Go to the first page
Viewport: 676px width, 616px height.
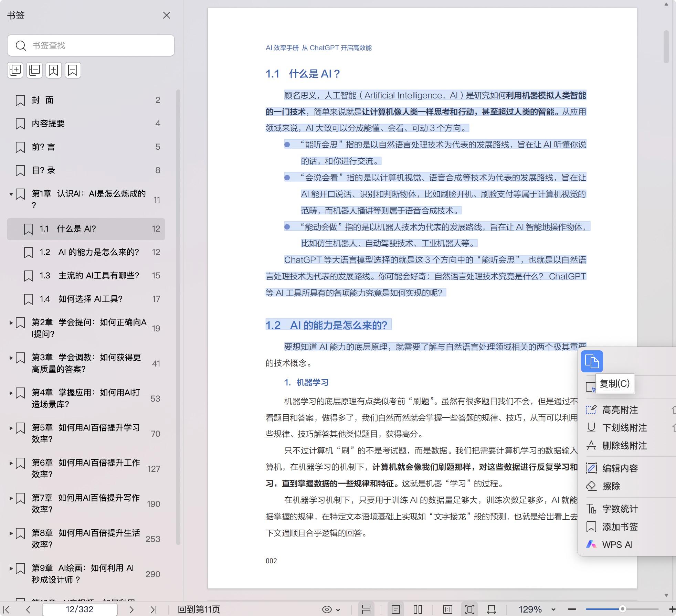[6, 609]
